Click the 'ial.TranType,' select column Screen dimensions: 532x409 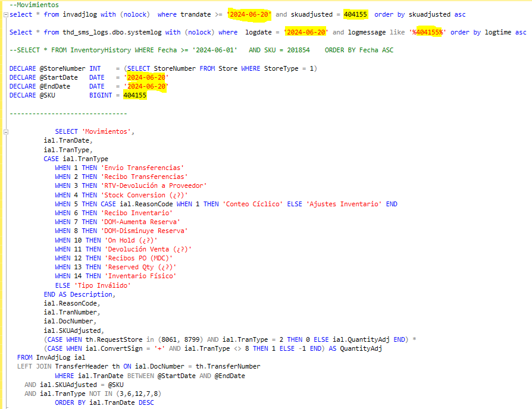point(68,150)
